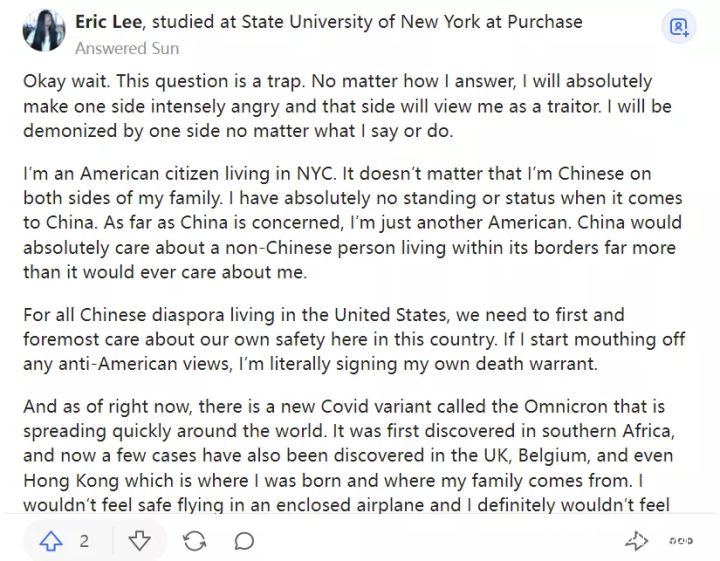Open comments with the speech bubble icon
This screenshot has height=561, width=720.
[x=244, y=541]
